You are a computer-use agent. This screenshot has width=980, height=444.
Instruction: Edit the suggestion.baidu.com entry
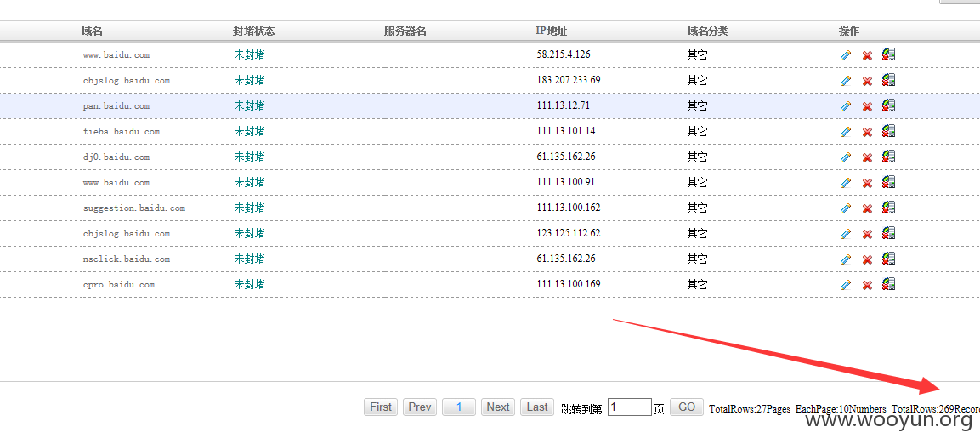pos(846,208)
